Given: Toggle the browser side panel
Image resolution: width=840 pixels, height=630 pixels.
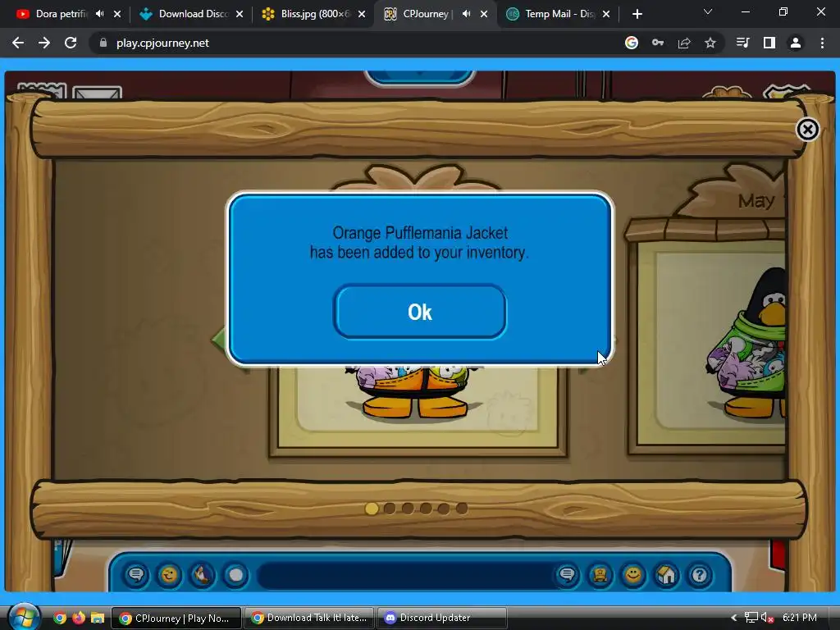Looking at the screenshot, I should (769, 43).
